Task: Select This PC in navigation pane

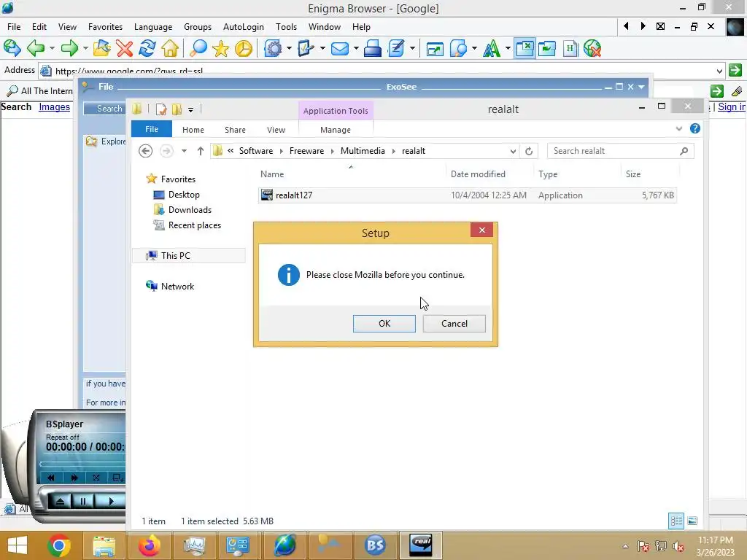Action: tap(175, 256)
